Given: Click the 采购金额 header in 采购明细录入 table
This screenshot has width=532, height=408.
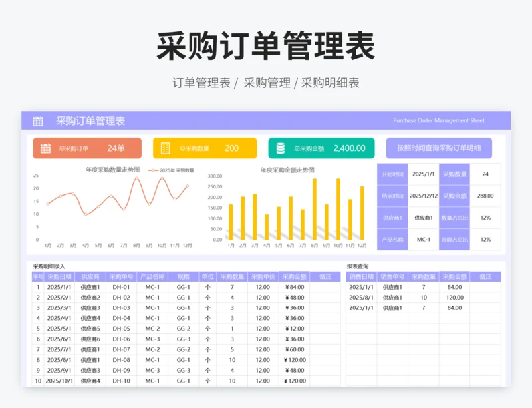Looking at the screenshot, I should click(x=294, y=276).
